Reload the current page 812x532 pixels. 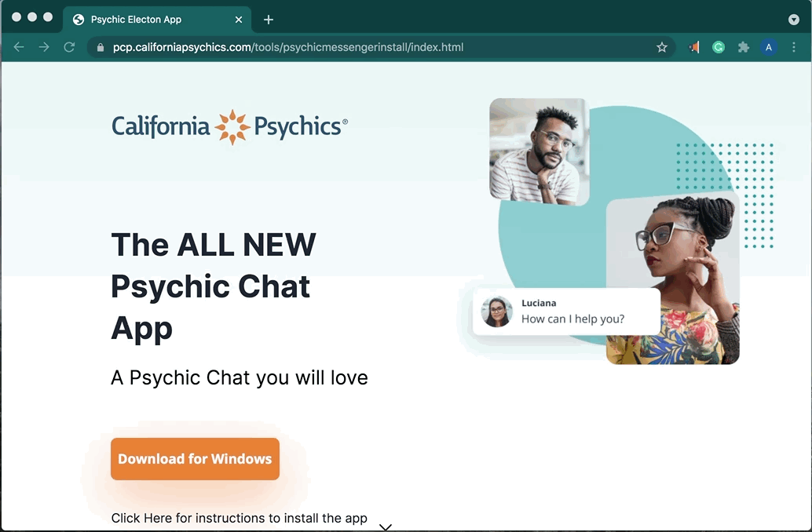[69, 47]
